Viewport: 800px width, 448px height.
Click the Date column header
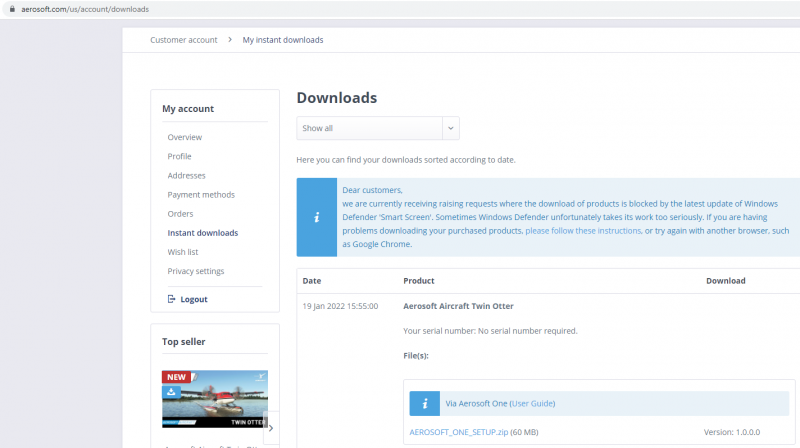click(312, 281)
